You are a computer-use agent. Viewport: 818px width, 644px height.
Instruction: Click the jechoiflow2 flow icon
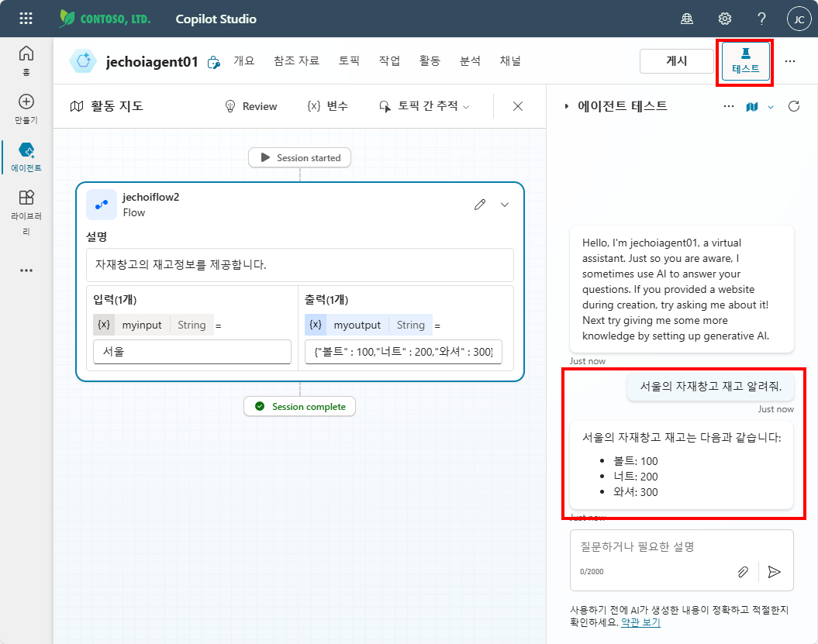(x=102, y=205)
